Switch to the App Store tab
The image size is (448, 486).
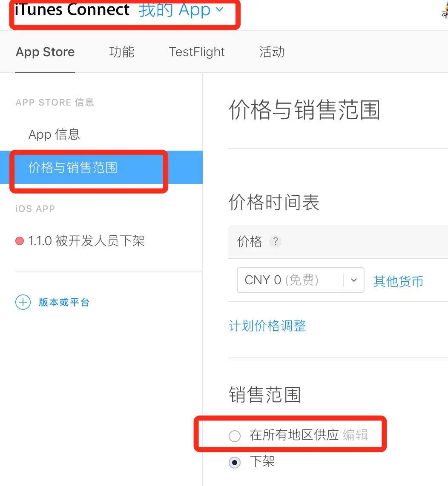(45, 52)
